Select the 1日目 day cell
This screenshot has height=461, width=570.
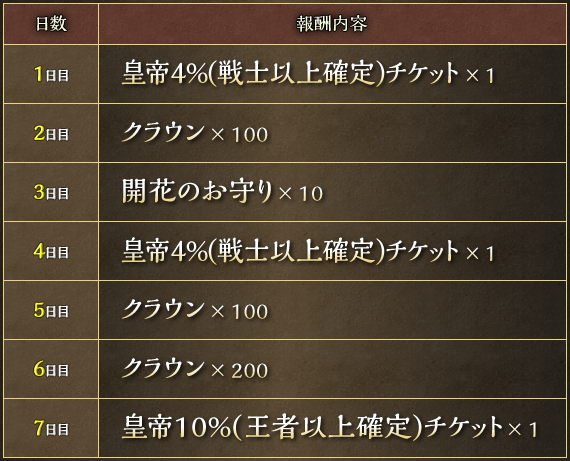point(51,74)
